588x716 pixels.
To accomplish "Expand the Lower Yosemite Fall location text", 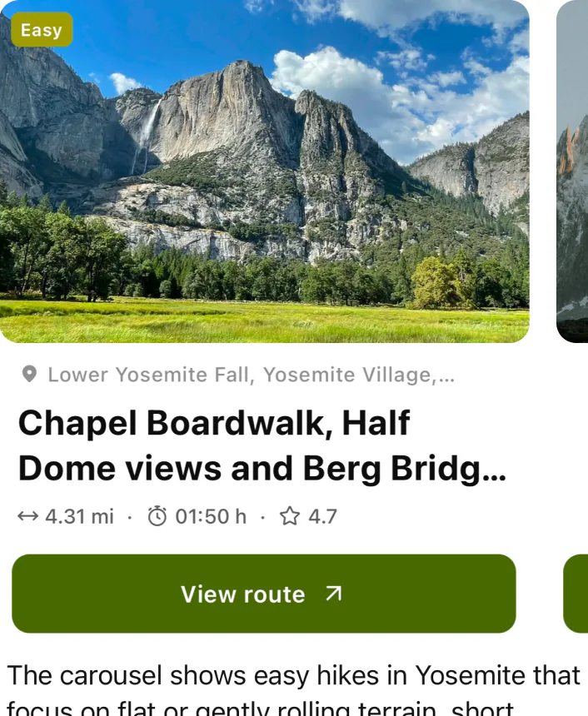I will (x=250, y=375).
